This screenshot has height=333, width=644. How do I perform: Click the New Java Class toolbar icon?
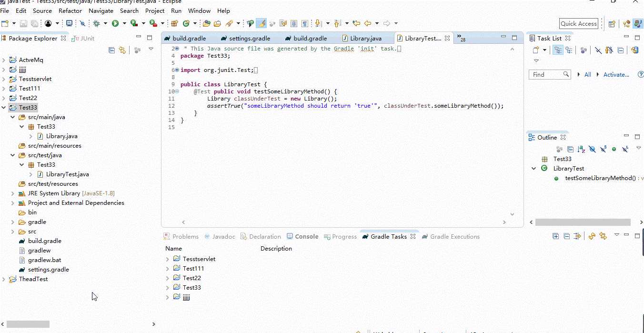(x=186, y=23)
